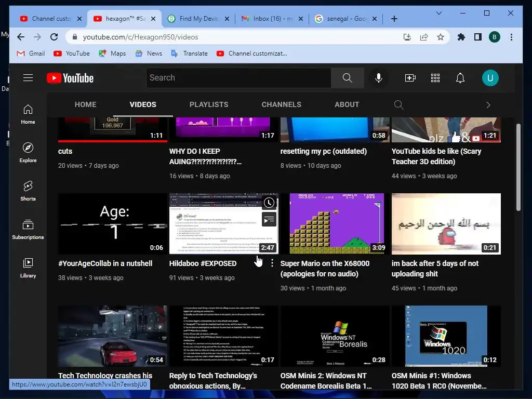Image resolution: width=532 pixels, height=399 pixels.
Task: Click the search magnifier button
Action: [x=347, y=78]
